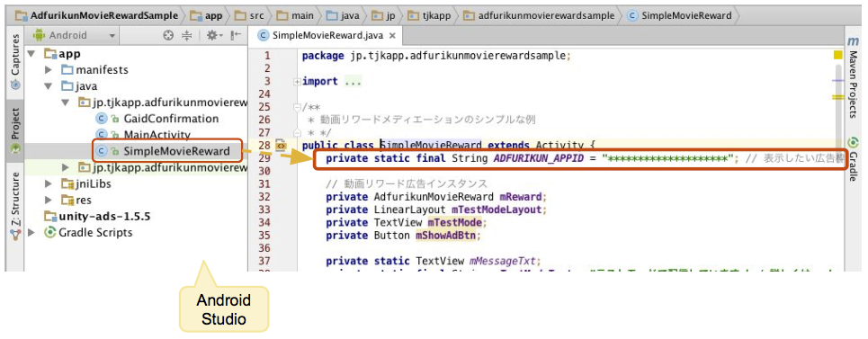
Task: Select GaidConfirmation in the project tree
Action: pyautogui.click(x=171, y=119)
